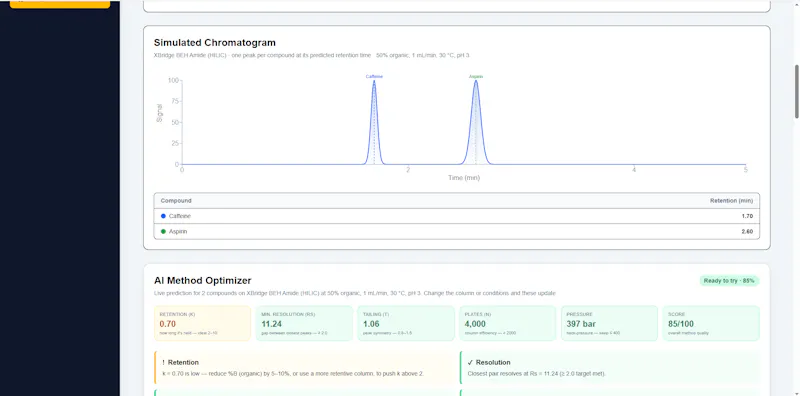Screen dimensions: 800x396
Task: Click the Aspirin retention value 2.60
Action: 747,231
